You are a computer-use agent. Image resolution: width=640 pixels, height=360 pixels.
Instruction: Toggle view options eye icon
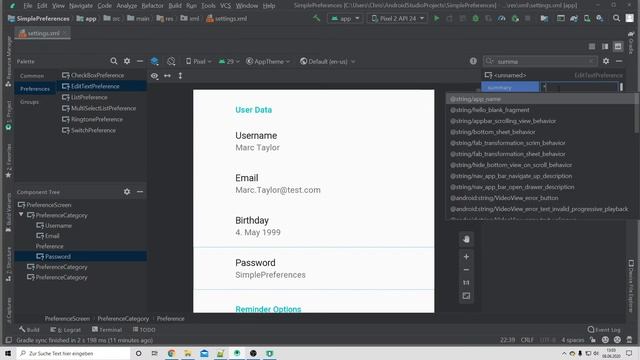pyautogui.click(x=154, y=76)
